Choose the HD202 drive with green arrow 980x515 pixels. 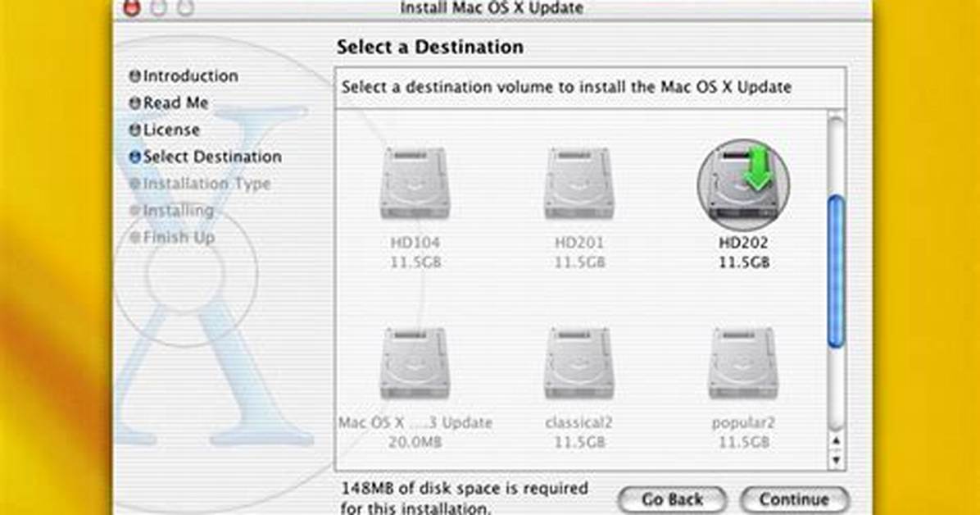743,185
